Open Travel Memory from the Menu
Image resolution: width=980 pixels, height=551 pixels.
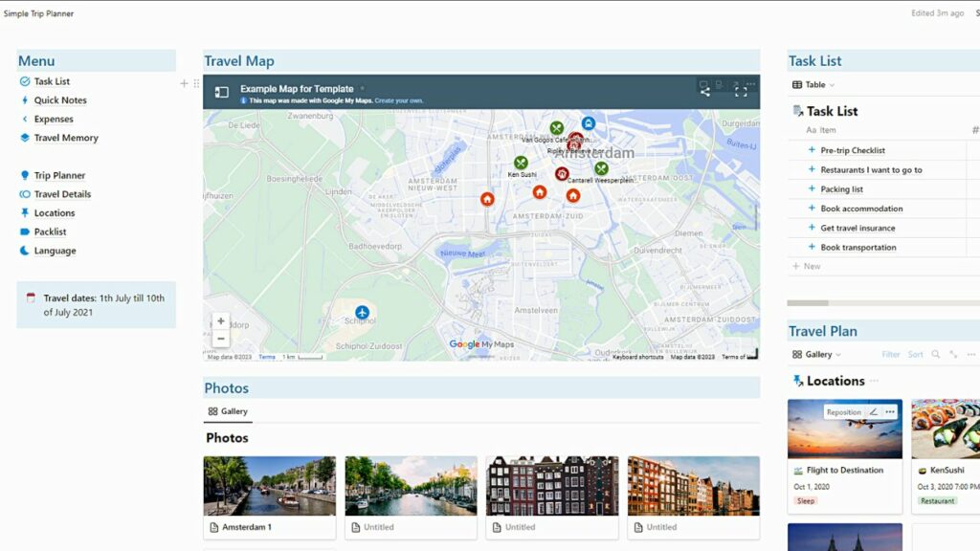pyautogui.click(x=66, y=138)
